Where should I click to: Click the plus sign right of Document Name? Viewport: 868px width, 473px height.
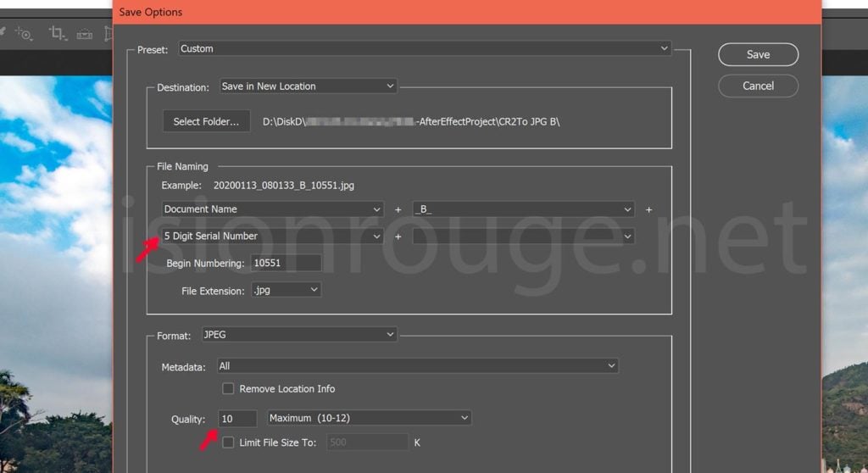pos(398,209)
